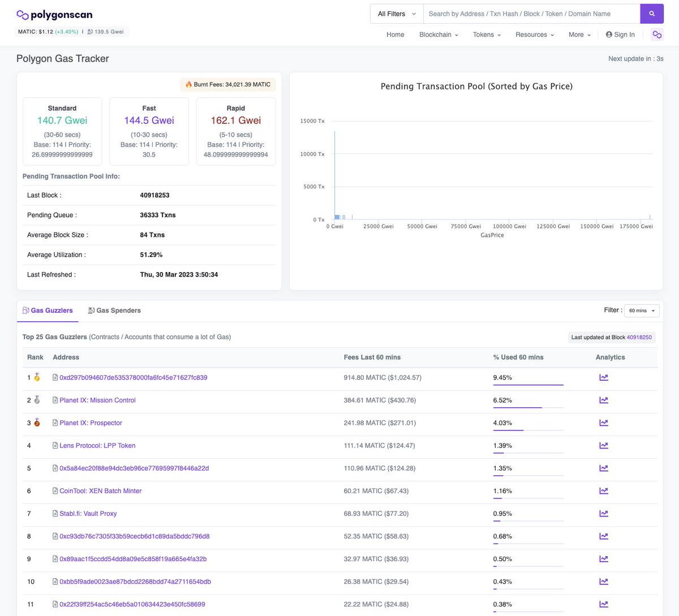Open analytics chart for Lens Protocol: LPP Token
This screenshot has height=616, width=679.
point(604,445)
